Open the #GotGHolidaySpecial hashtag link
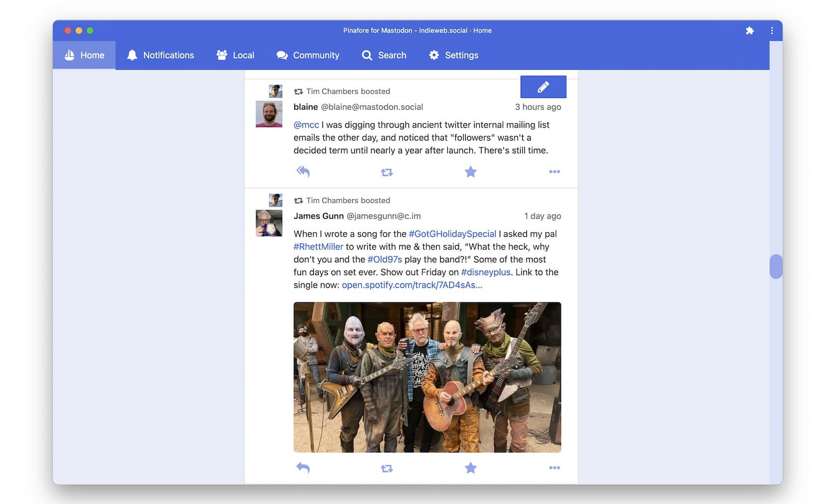 click(x=452, y=234)
